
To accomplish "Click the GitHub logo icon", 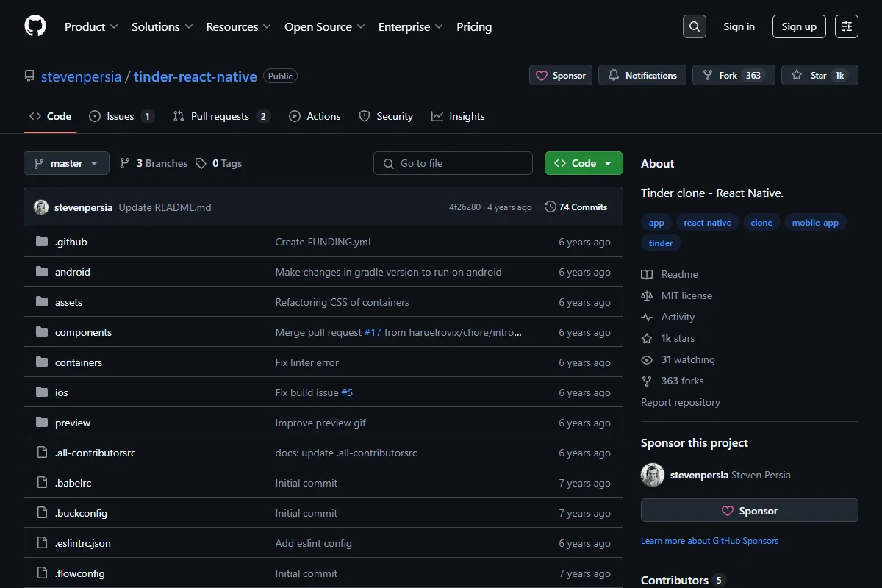I will [35, 26].
